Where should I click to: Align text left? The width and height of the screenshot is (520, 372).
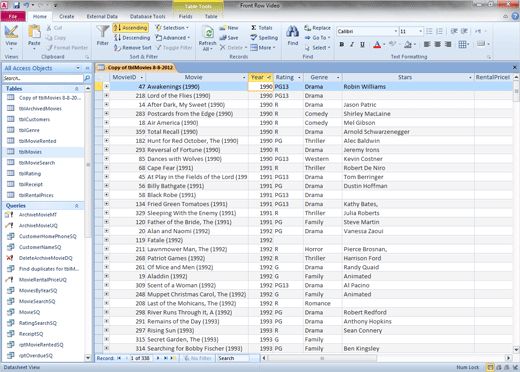coord(427,44)
